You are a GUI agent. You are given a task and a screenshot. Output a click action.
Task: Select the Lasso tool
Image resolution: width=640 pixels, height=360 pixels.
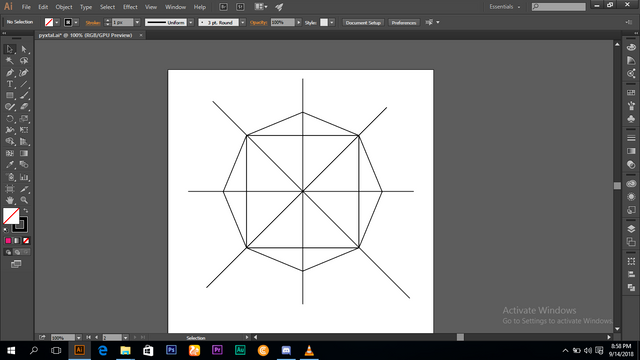pos(24,61)
